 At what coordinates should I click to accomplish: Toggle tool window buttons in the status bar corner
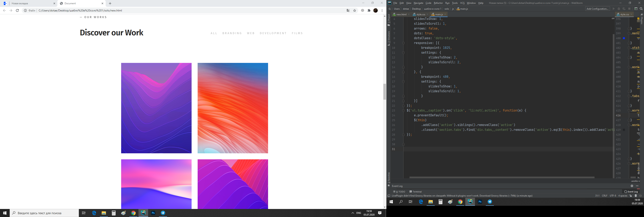coord(389,196)
